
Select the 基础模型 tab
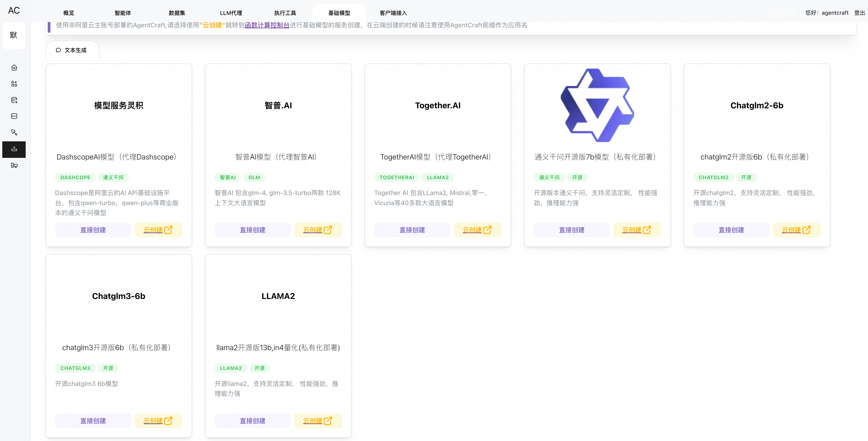pos(339,13)
